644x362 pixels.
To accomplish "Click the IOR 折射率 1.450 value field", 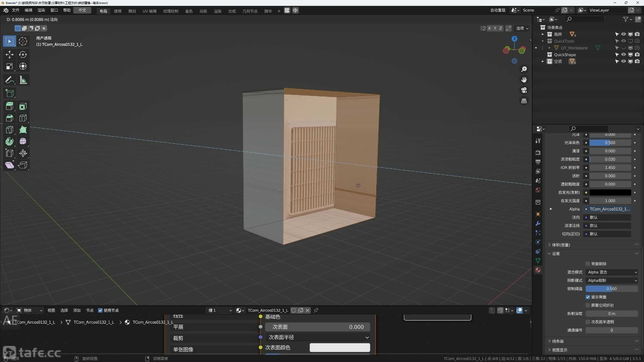I will pyautogui.click(x=610, y=167).
